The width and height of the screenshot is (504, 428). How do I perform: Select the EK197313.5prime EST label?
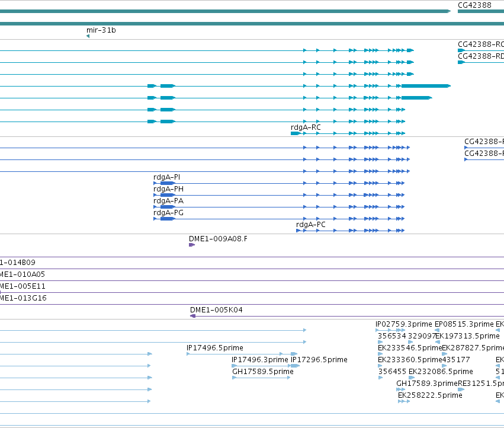pos(468,336)
